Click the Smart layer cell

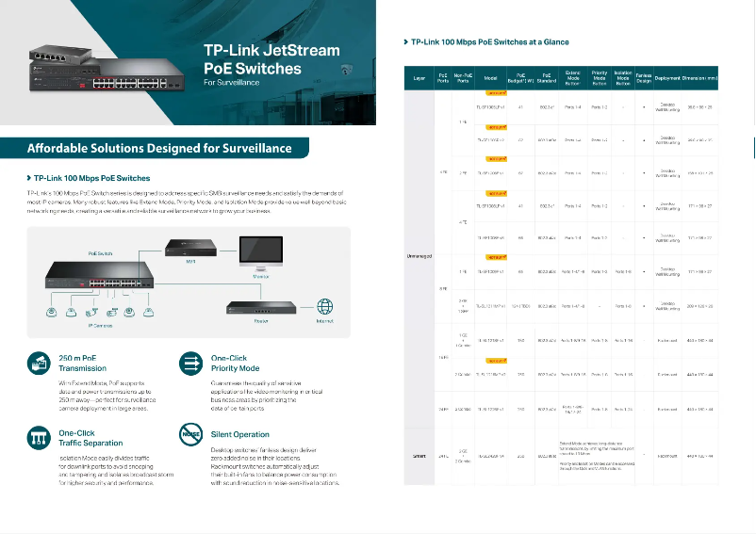[419, 455]
